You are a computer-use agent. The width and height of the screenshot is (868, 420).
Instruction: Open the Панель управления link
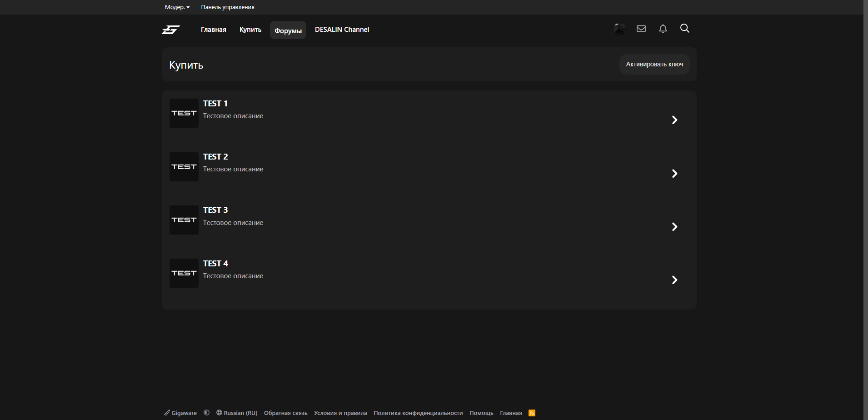coord(228,7)
